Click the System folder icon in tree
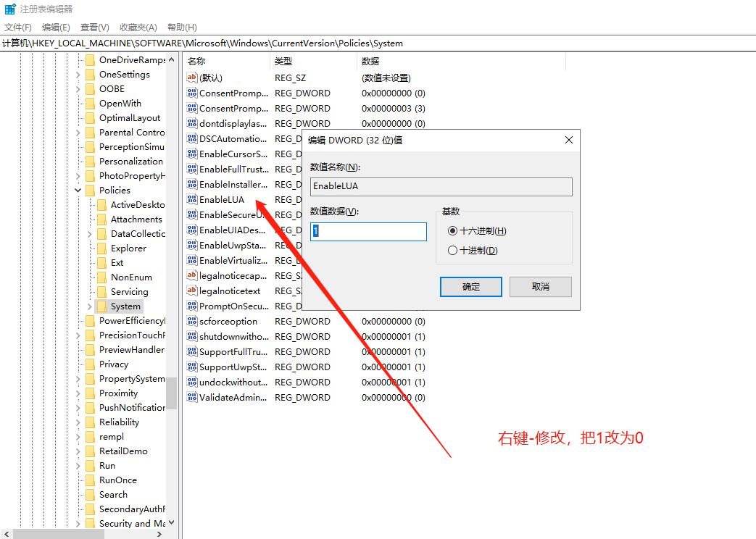The height and width of the screenshot is (539, 756). click(x=101, y=306)
